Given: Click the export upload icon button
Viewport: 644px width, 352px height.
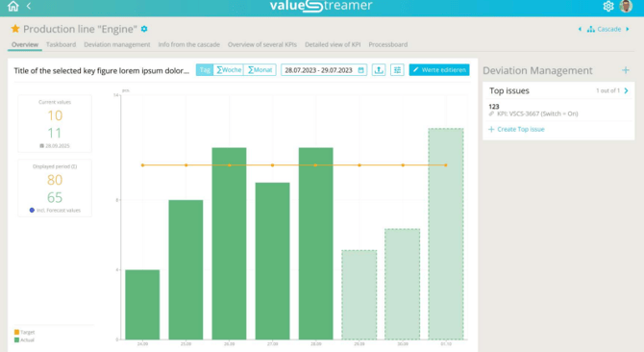Looking at the screenshot, I should [379, 70].
